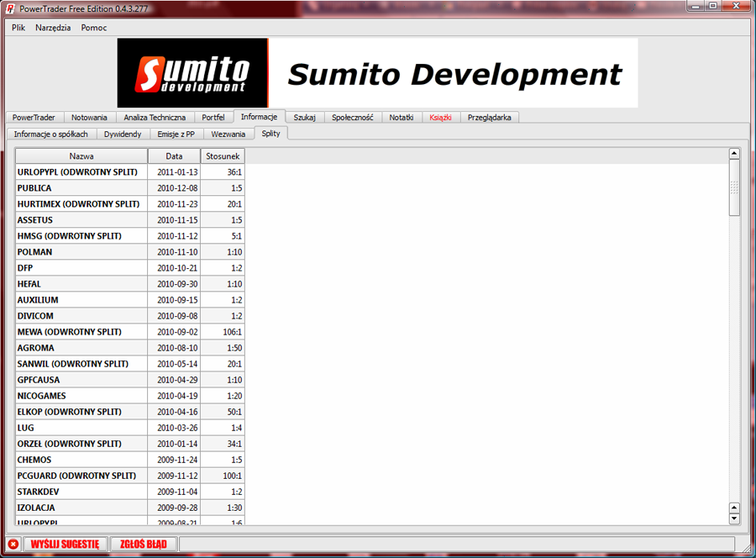Viewport: 756px width, 558px height.
Task: Select the ELKOP (ODWROTNY SPLIT) row
Action: pos(130,412)
